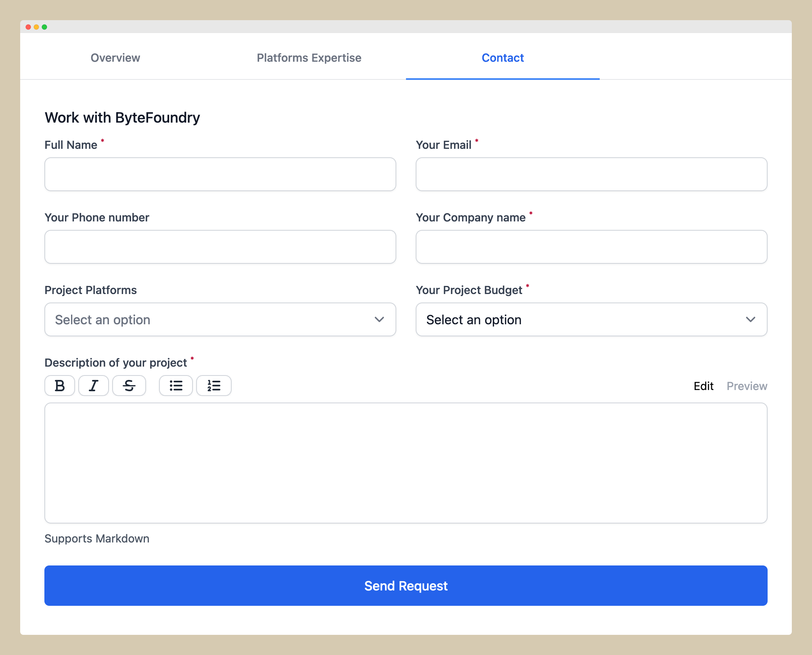Click the Project Platforms dropdown chevron
Viewport: 812px width, 655px height.
379,319
